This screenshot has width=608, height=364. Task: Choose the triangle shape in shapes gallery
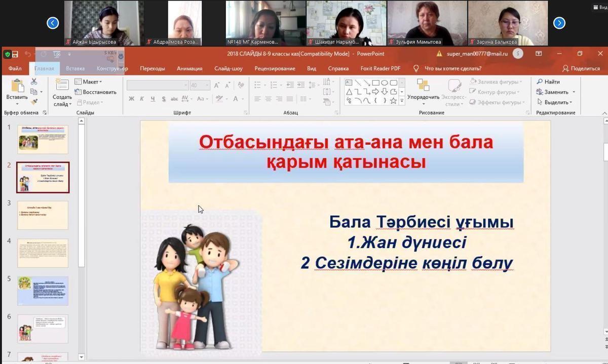coord(349,92)
